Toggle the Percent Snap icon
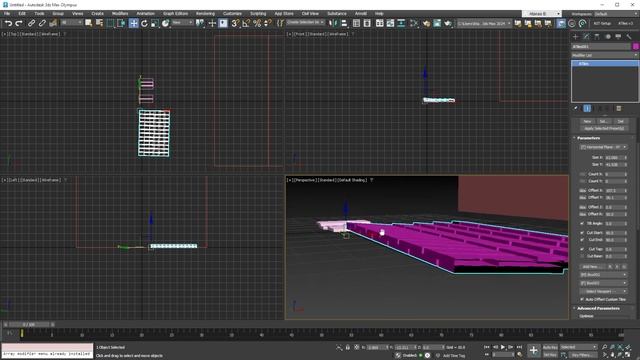The width and height of the screenshot is (640, 360). 257,23
